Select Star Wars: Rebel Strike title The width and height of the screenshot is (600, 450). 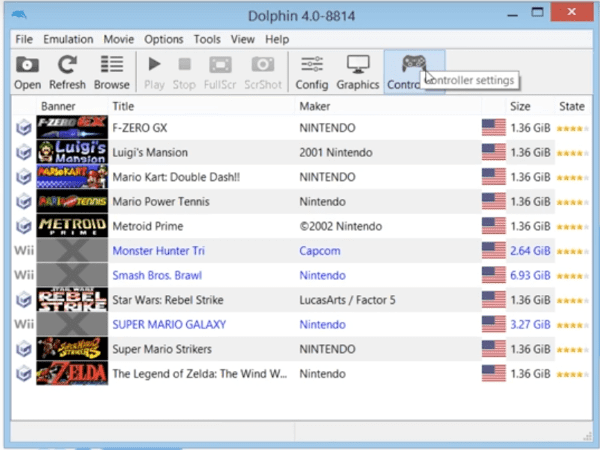[168, 300]
